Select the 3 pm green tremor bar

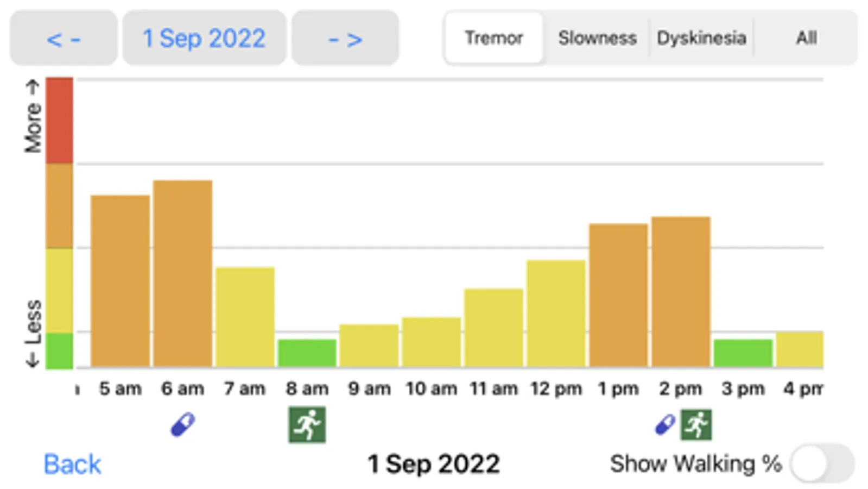coord(743,353)
